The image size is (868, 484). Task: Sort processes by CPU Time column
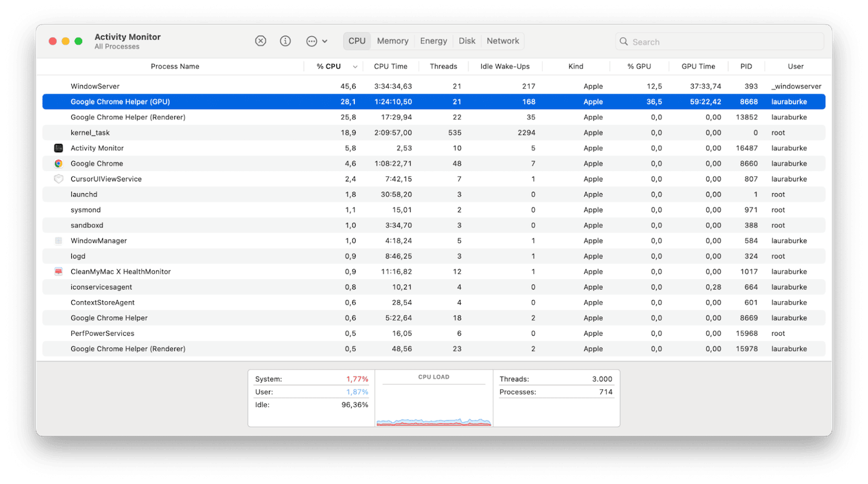click(x=391, y=66)
